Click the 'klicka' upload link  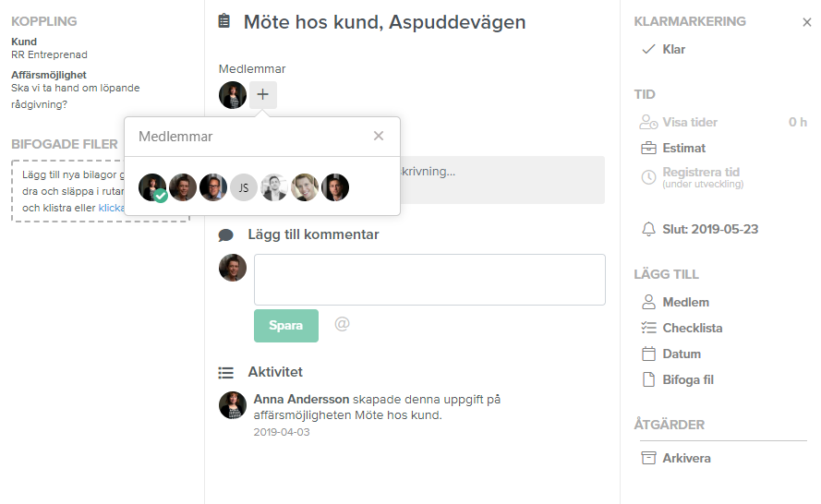[x=111, y=208]
